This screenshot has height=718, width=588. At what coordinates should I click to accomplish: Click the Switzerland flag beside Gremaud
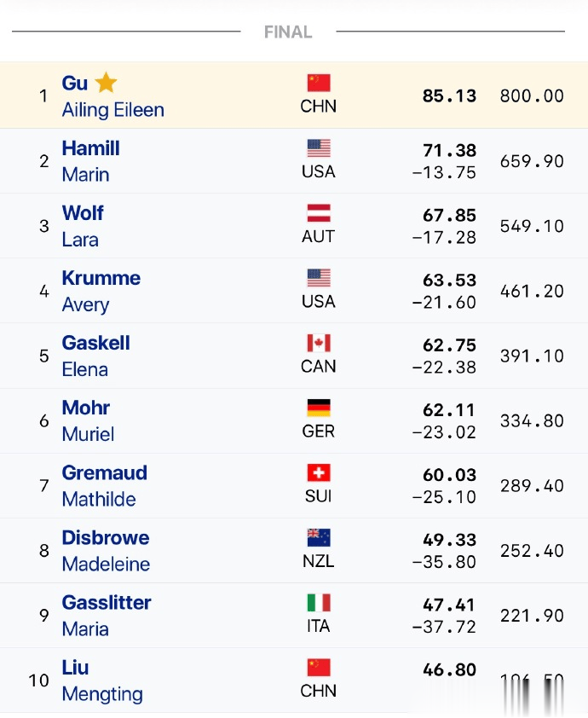click(x=319, y=472)
